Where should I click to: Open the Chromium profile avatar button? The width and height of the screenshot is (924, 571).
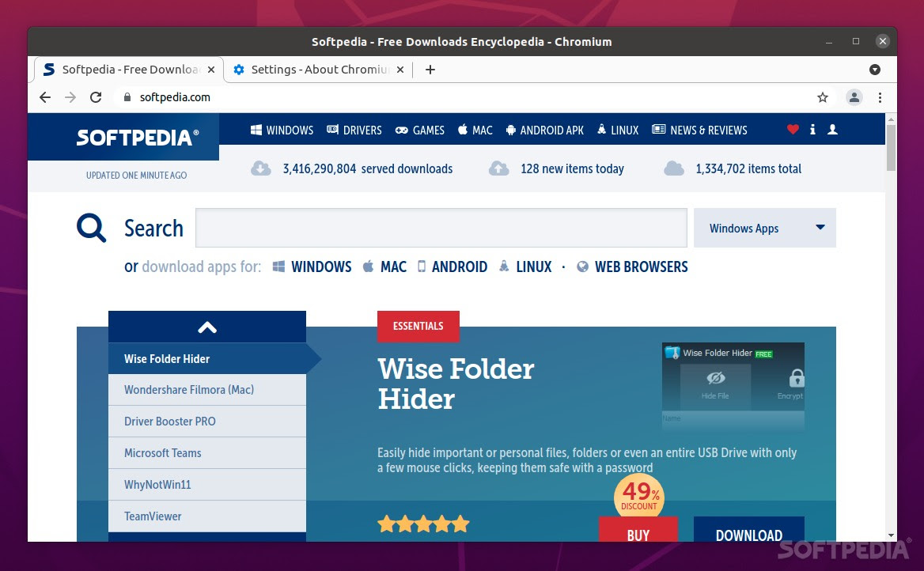point(854,97)
